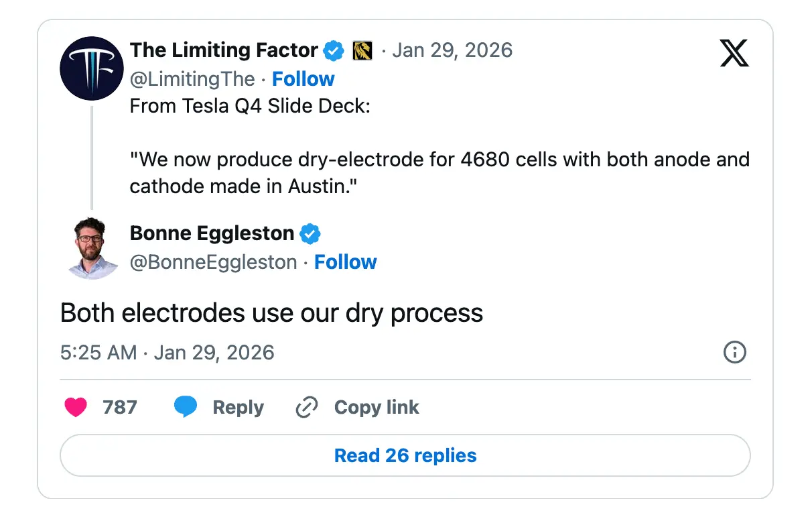Click the 787 likes count
812x515 pixels.
pyautogui.click(x=120, y=407)
